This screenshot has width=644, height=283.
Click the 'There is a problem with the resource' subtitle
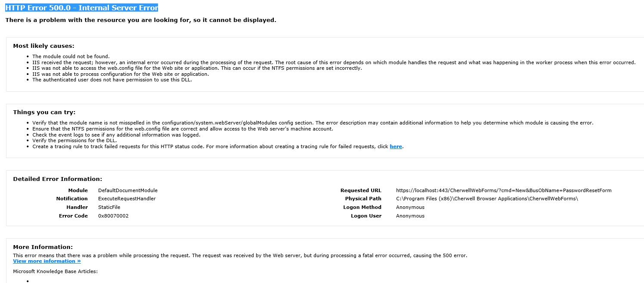[x=141, y=20]
